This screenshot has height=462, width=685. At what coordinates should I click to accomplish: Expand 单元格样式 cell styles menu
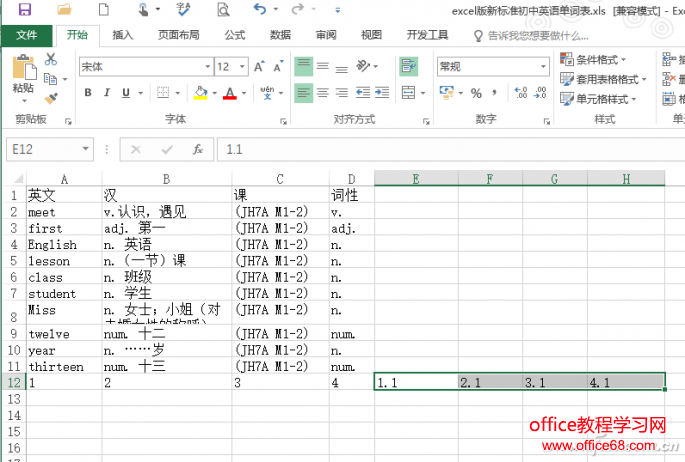coord(598,99)
